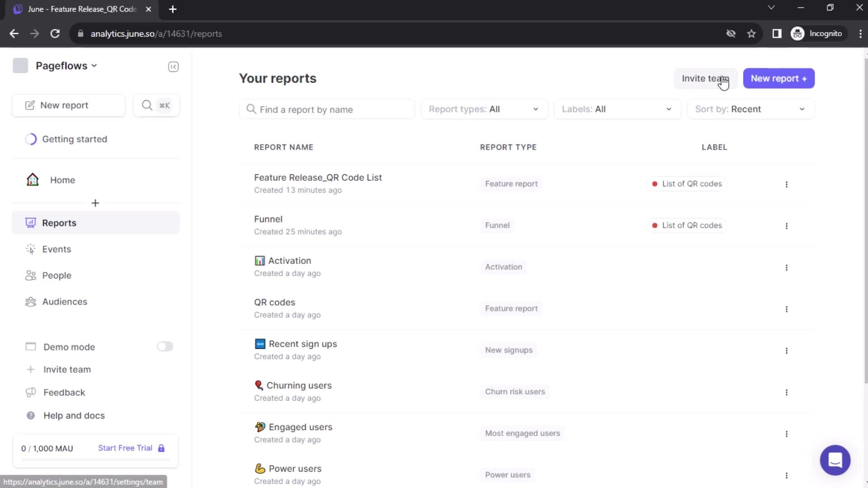Open options menu for QR codes report
The image size is (868, 488).
[787, 309]
